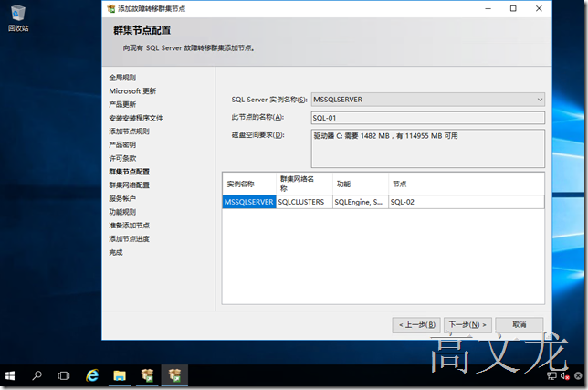Click 实例名称 column header
588x390 pixels.
click(x=249, y=184)
